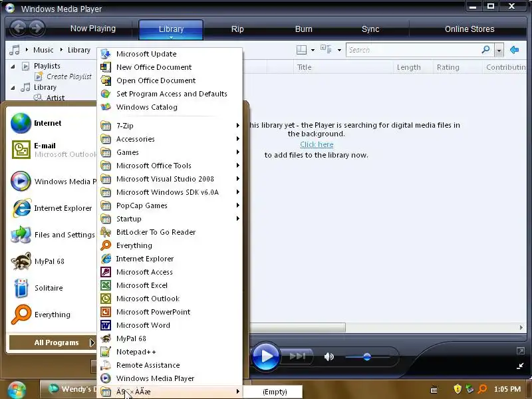Expand Microsoft Windows SDK v6.0A submenu
The width and height of the screenshot is (532, 399).
(170, 192)
